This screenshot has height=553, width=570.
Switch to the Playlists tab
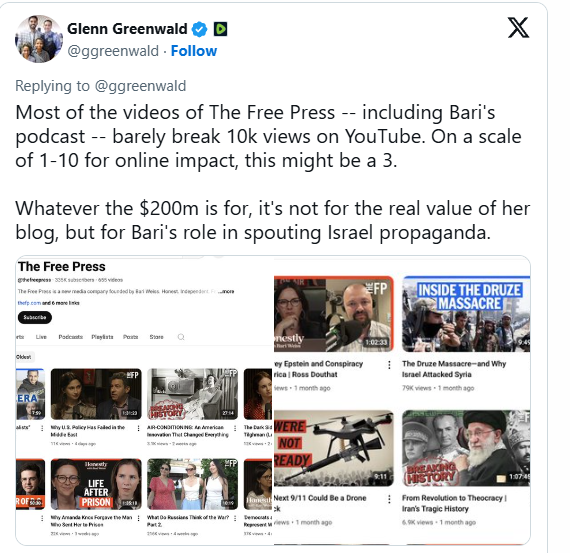tap(102, 337)
